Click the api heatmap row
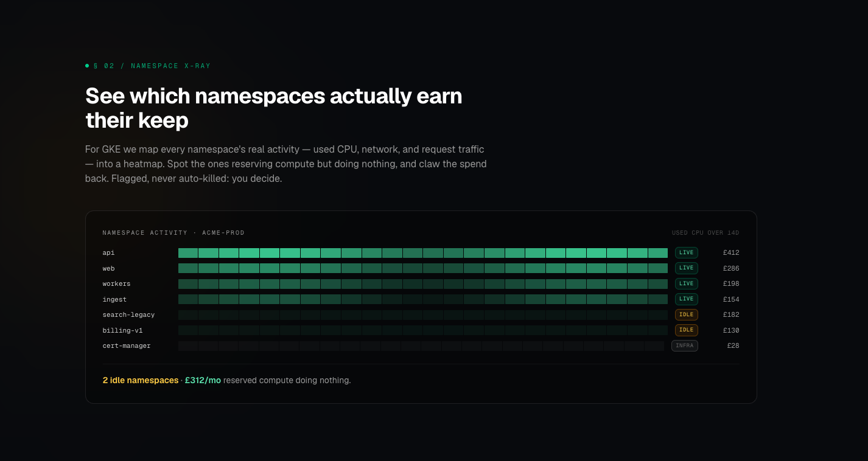 [x=423, y=252]
